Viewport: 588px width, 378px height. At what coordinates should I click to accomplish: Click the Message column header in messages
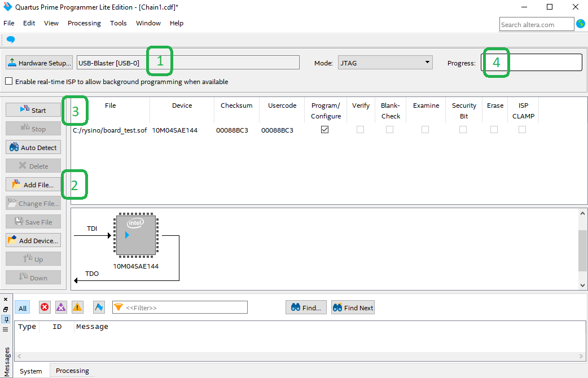pos(92,327)
